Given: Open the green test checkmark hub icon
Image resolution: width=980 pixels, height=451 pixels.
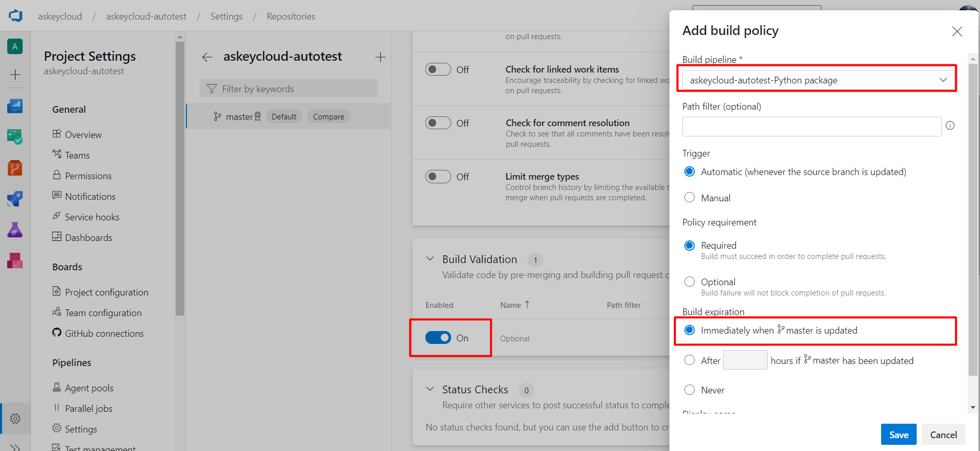Looking at the screenshot, I should (x=15, y=137).
